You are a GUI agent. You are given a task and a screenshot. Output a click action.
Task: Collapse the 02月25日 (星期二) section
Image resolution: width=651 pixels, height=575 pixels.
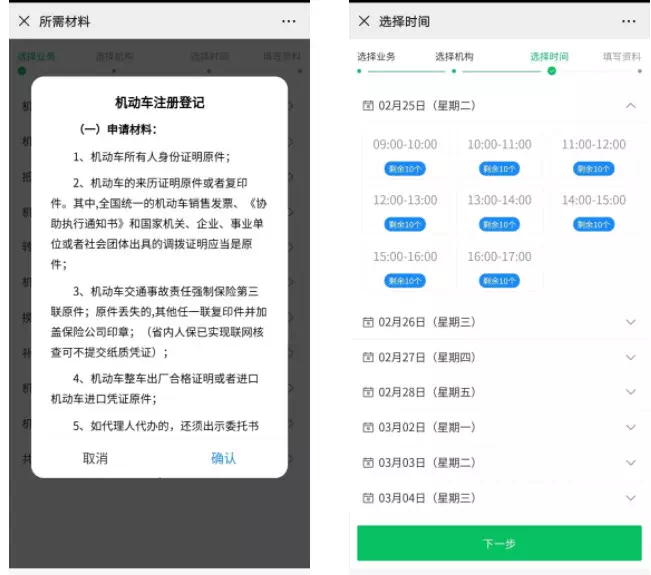pos(630,105)
